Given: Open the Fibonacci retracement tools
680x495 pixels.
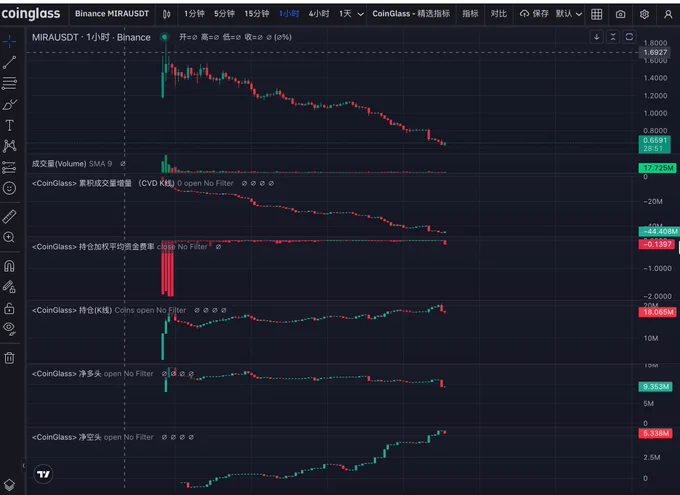Looking at the screenshot, I should point(10,83).
